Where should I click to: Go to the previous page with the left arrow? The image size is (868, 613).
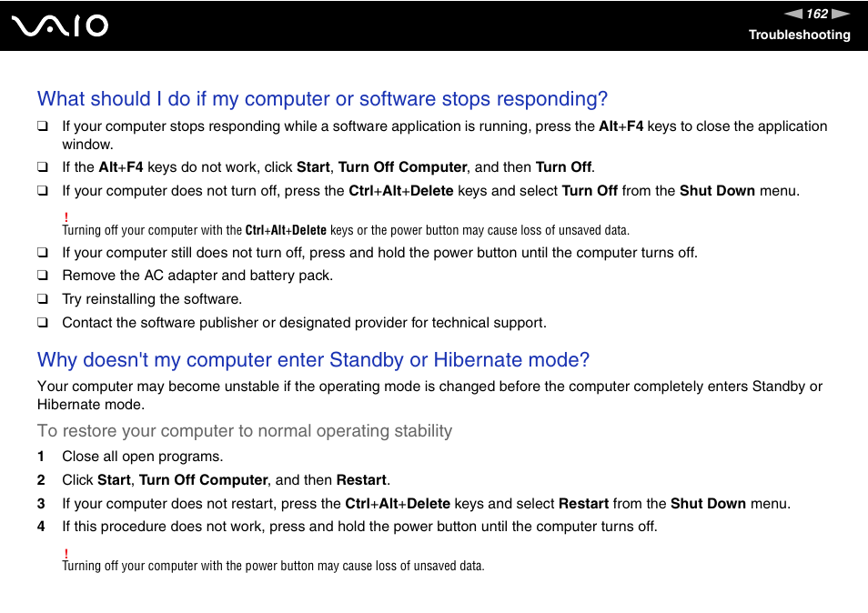793,14
